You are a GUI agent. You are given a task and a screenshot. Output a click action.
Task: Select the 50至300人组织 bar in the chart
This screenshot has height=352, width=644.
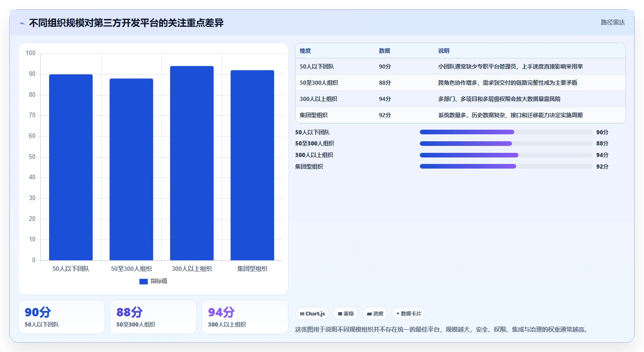click(x=131, y=170)
